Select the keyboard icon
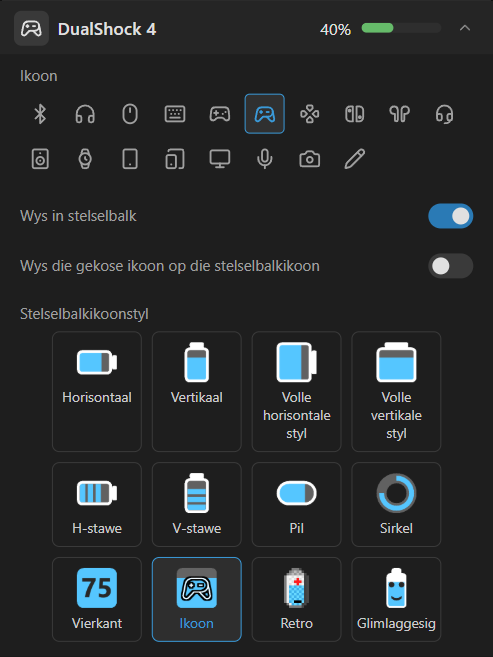The height and width of the screenshot is (657, 493). pyautogui.click(x=175, y=114)
